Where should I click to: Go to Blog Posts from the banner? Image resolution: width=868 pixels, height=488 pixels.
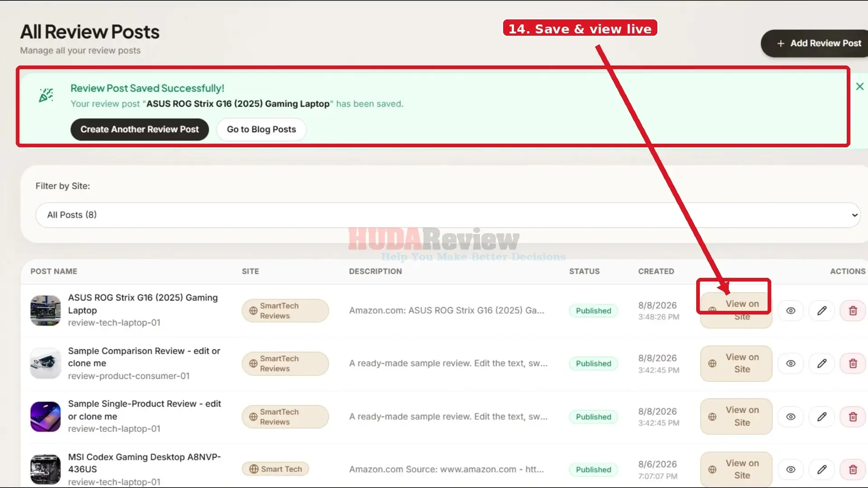261,129
